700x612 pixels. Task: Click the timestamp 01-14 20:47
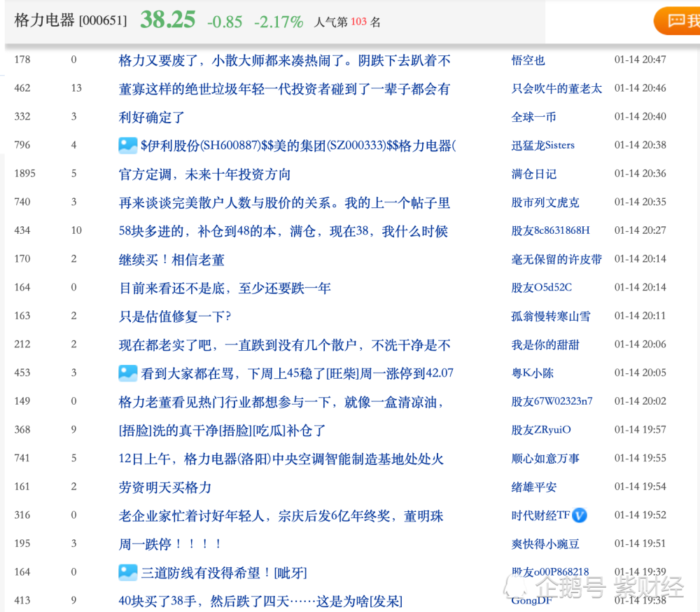(640, 60)
